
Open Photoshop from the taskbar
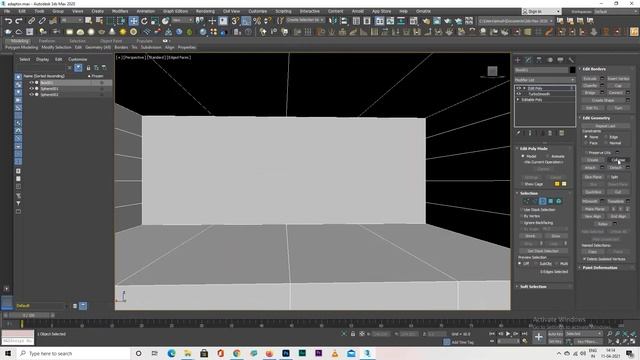tap(286, 353)
